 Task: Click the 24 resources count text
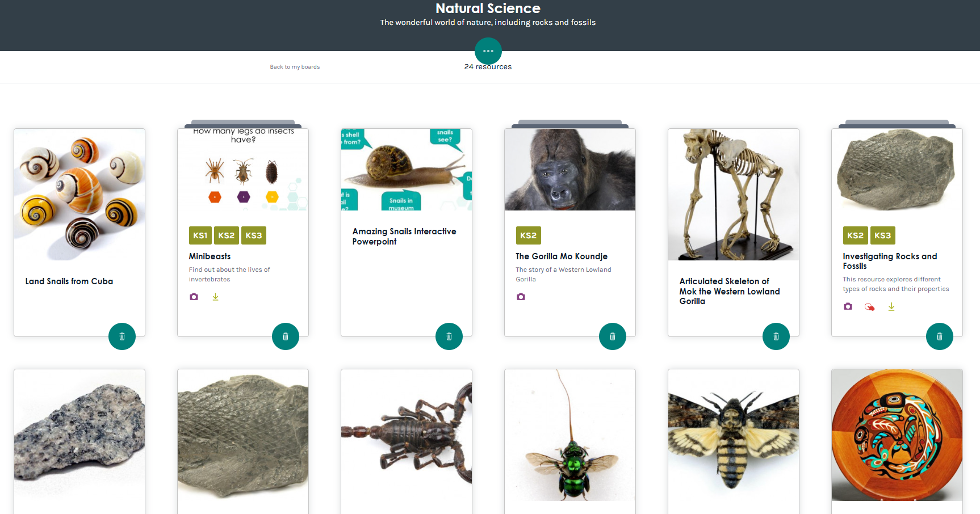pos(488,67)
